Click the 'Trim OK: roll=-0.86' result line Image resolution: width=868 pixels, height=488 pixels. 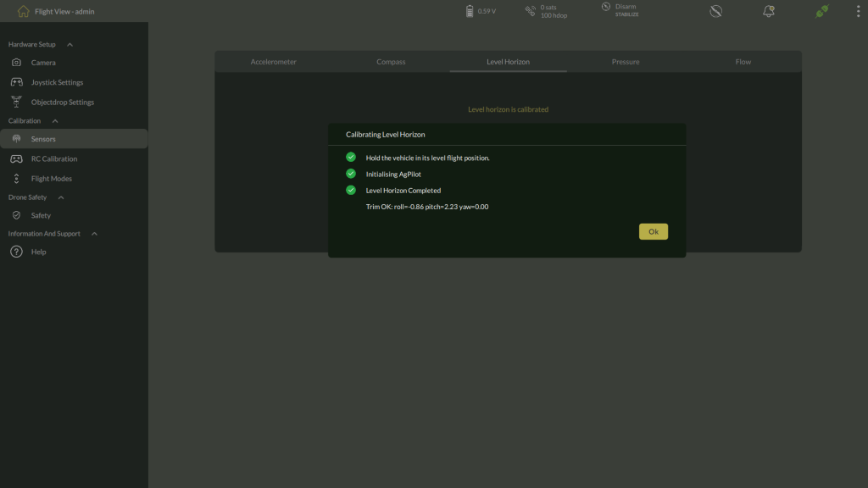coord(427,207)
